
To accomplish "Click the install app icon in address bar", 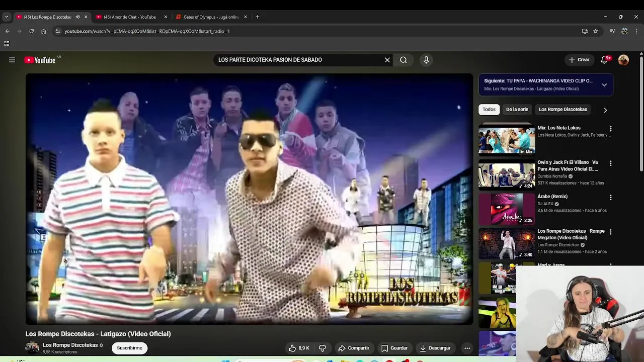I will pos(585,31).
